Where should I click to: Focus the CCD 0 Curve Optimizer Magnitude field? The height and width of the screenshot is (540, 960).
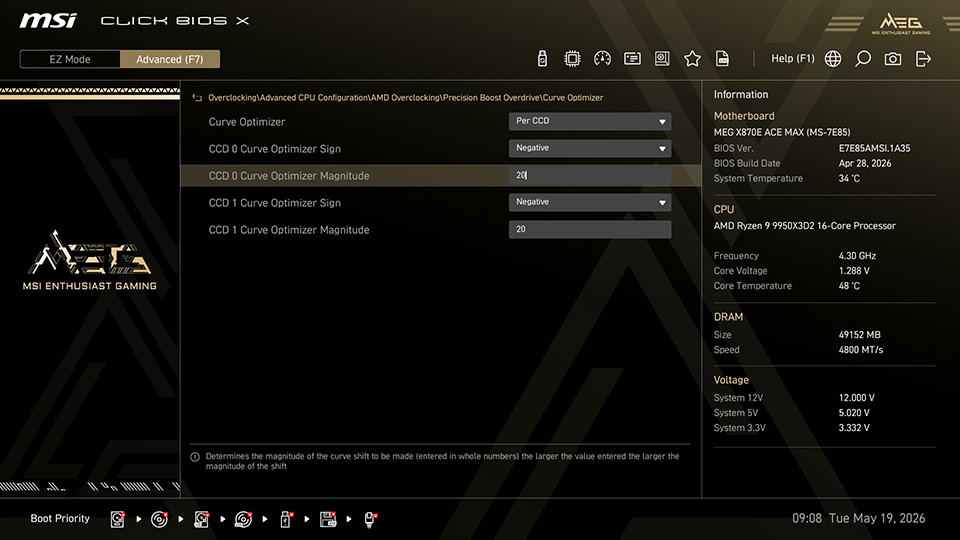coord(590,175)
